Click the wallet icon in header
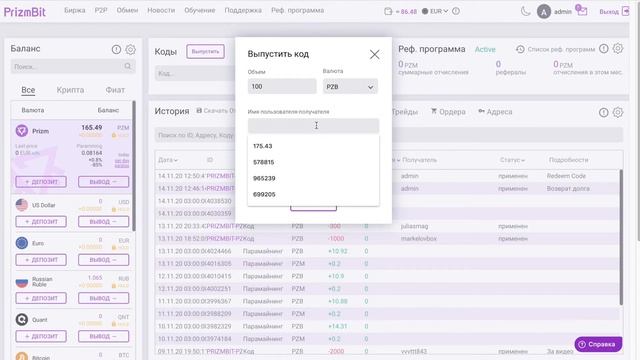This screenshot has width=640, height=360. coord(388,11)
